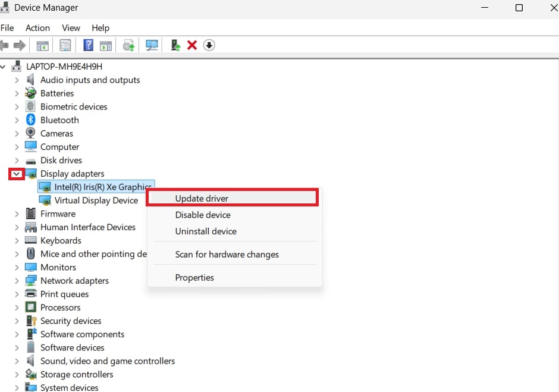The height and width of the screenshot is (392, 559).
Task: Select Intel(R) Iris(R) Xe Graphics device
Action: coord(96,187)
